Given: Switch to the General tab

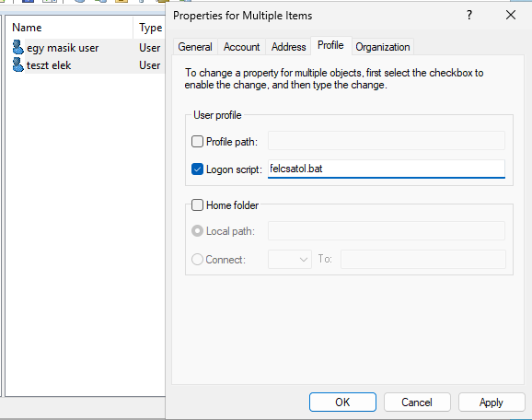Looking at the screenshot, I should [x=195, y=47].
